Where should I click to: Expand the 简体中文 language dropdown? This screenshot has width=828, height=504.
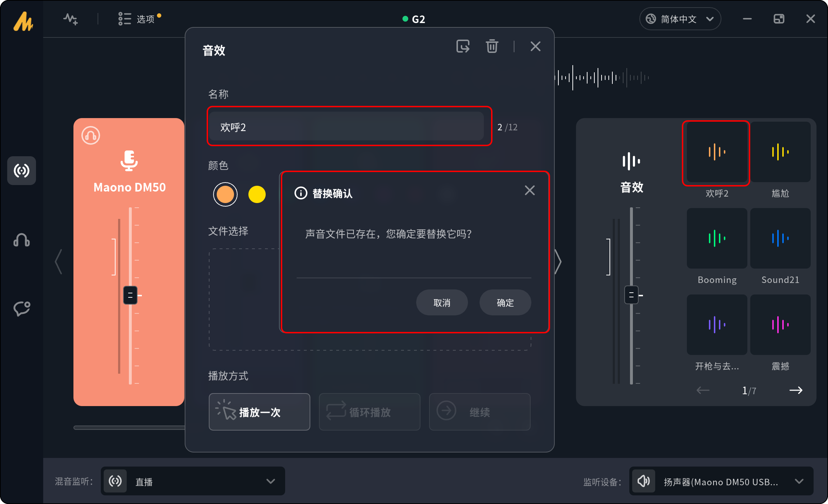click(x=680, y=19)
